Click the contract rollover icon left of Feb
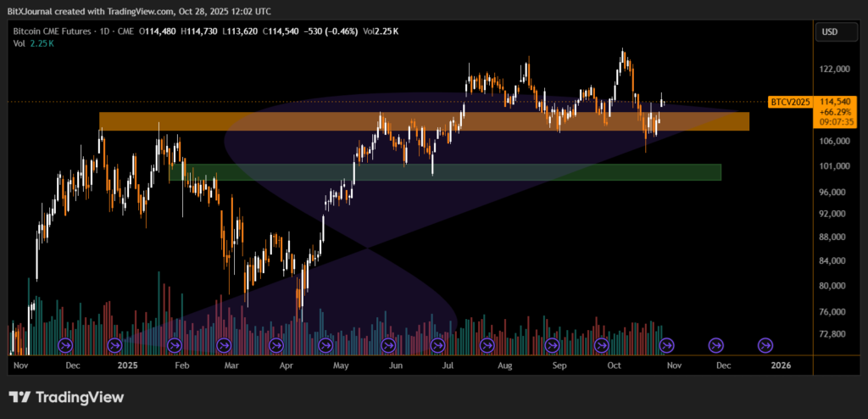868x419 pixels. (175, 345)
